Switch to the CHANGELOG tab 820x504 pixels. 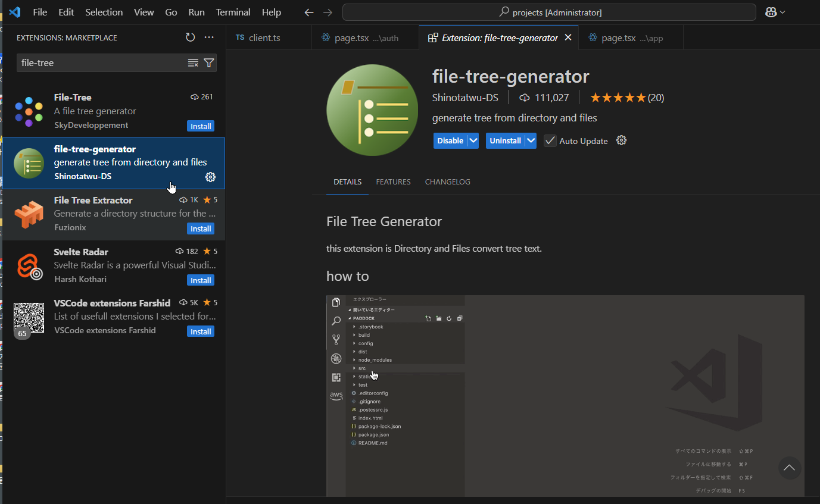pyautogui.click(x=447, y=182)
